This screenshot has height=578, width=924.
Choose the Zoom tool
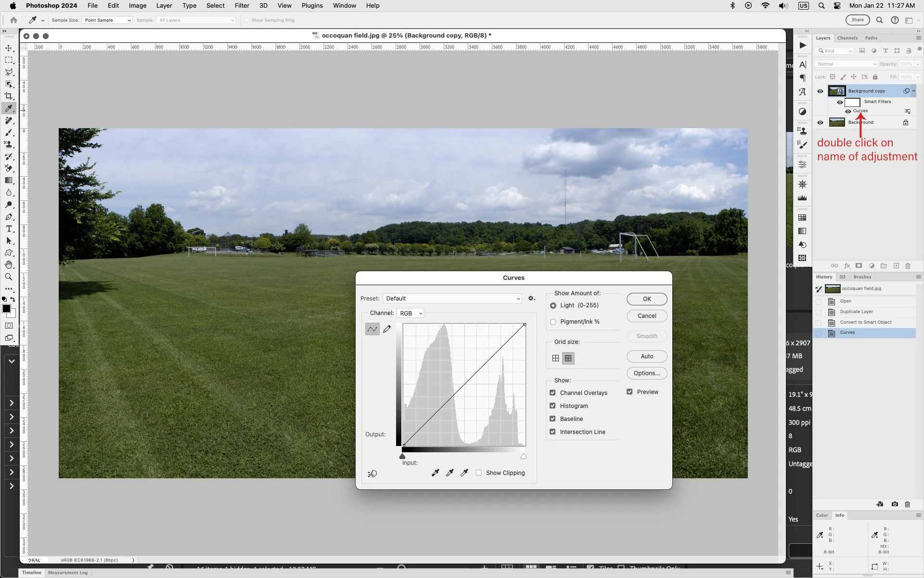coord(9,277)
